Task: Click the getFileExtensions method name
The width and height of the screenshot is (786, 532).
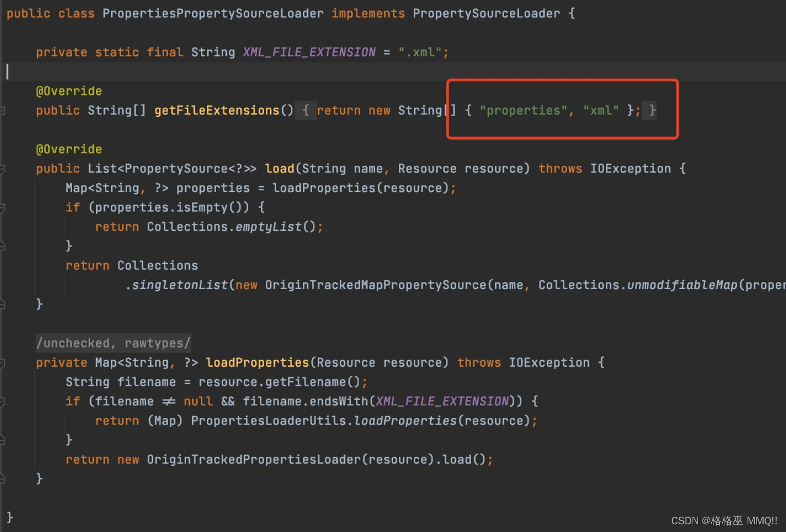Action: 217,111
